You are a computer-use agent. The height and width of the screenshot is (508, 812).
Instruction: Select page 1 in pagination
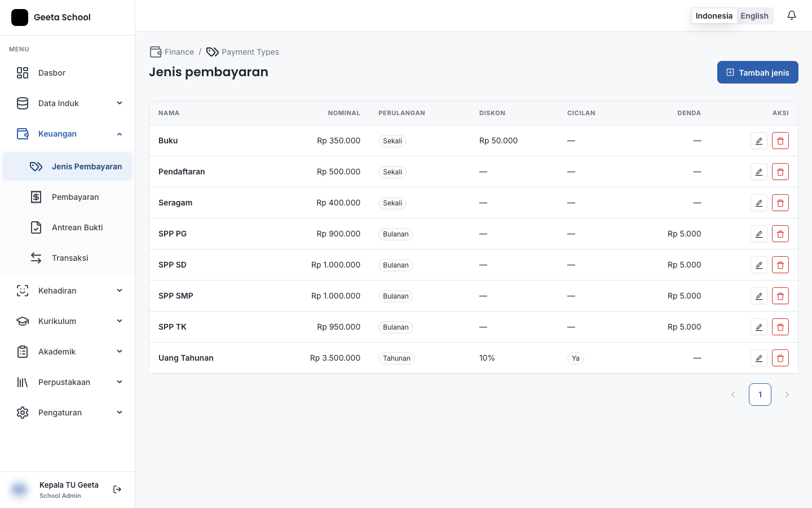(x=760, y=395)
